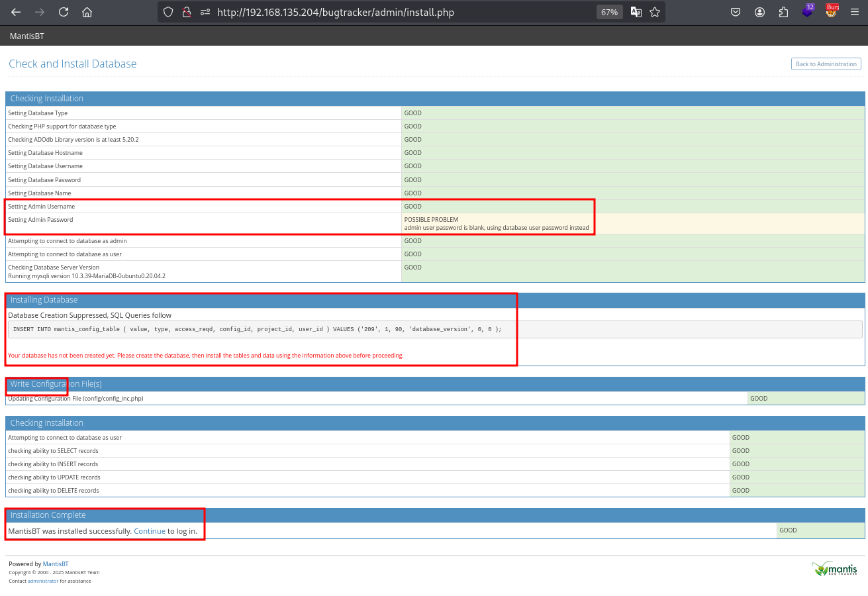868x596 pixels.
Task: Select 'admin user password is blank' message
Action: 497,228
